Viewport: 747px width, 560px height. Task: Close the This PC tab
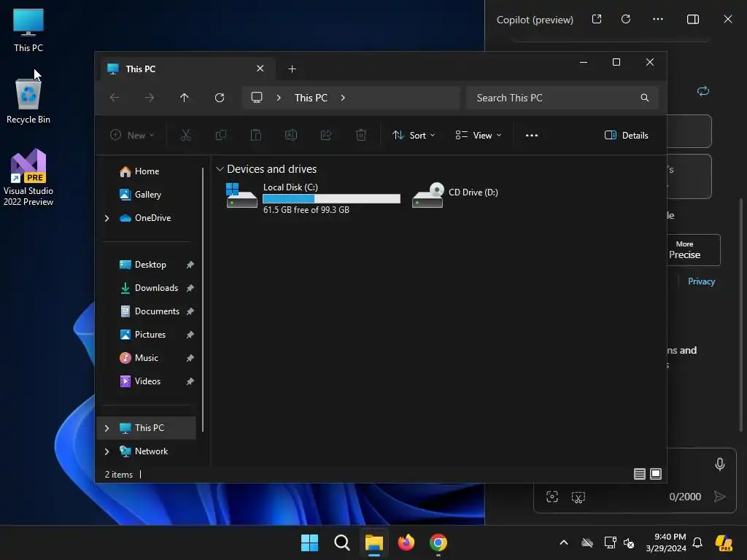pos(260,69)
